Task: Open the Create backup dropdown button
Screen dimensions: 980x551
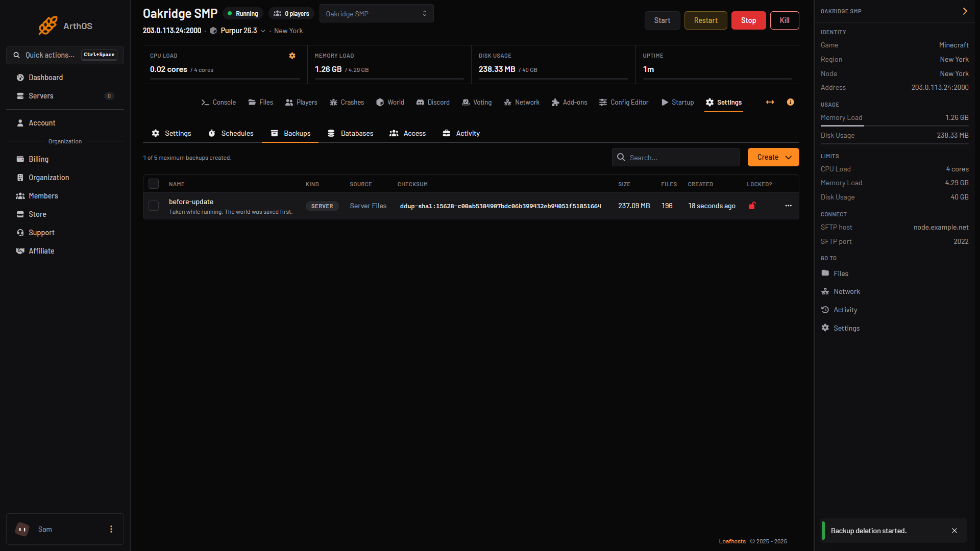Action: [x=773, y=157]
